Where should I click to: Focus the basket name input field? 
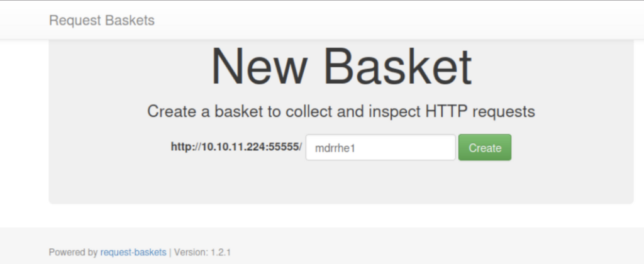(x=380, y=148)
